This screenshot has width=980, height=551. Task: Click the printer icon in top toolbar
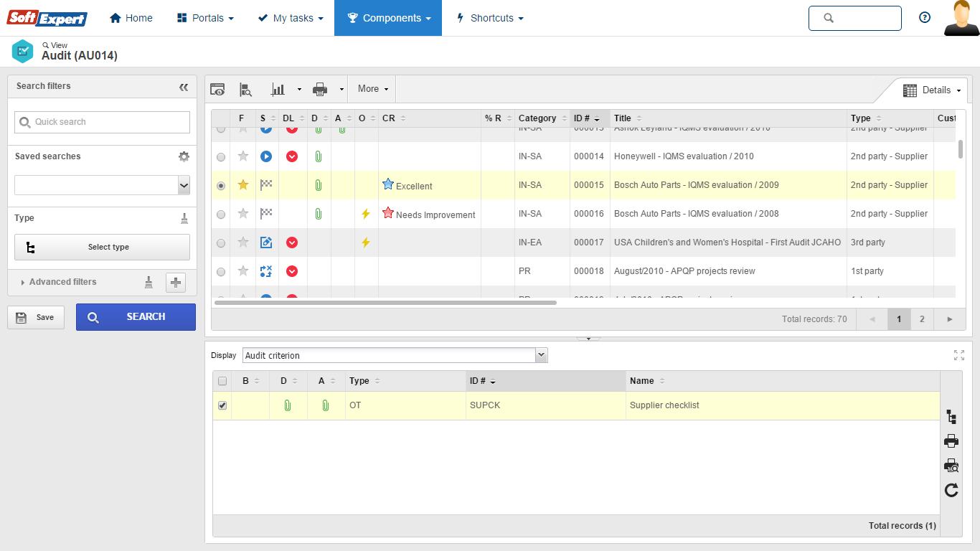point(320,89)
